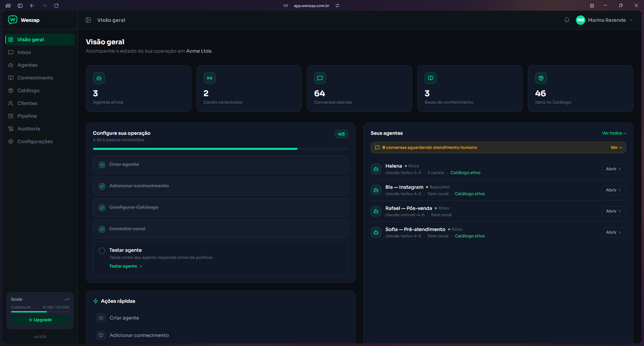The width and height of the screenshot is (644, 346).
Task: Click the Canais conectados broadcast icon
Action: 210,78
